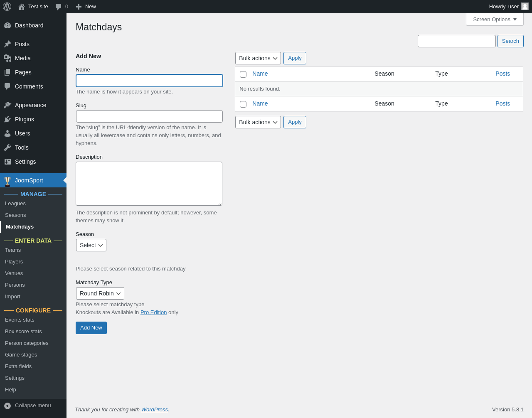Open JoomSport Help submenu item
Image resolution: width=532 pixels, height=418 pixels.
(x=10, y=390)
